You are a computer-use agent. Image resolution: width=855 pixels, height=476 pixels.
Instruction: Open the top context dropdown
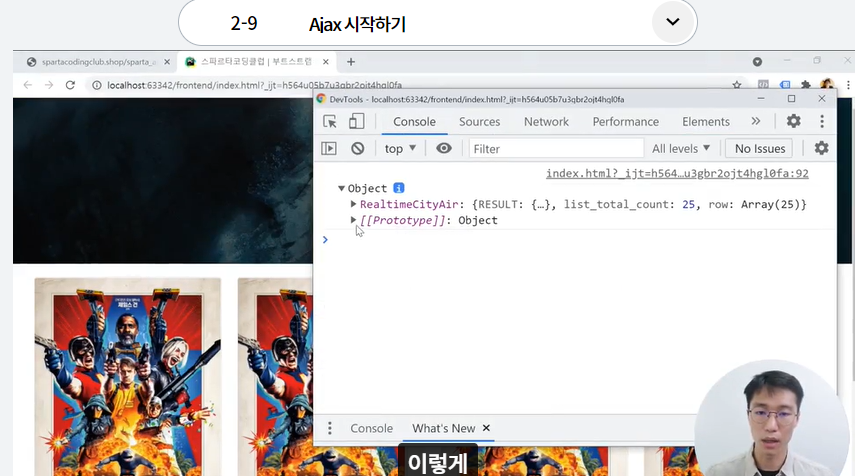400,148
